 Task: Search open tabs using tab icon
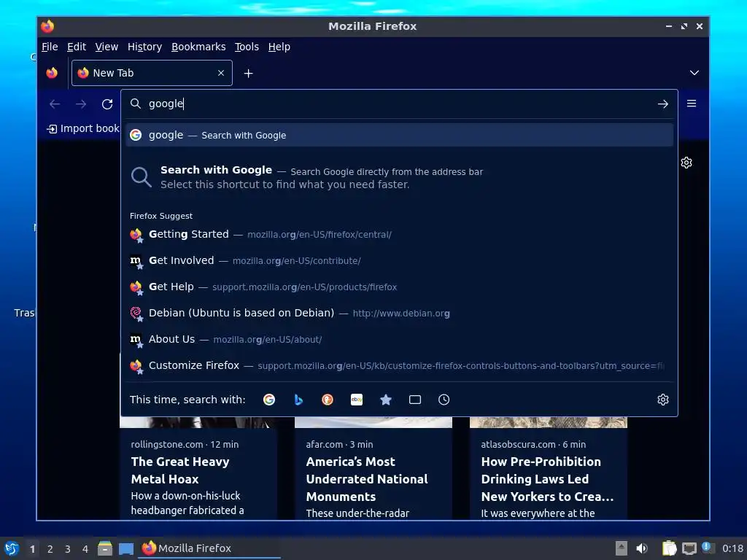coord(415,400)
